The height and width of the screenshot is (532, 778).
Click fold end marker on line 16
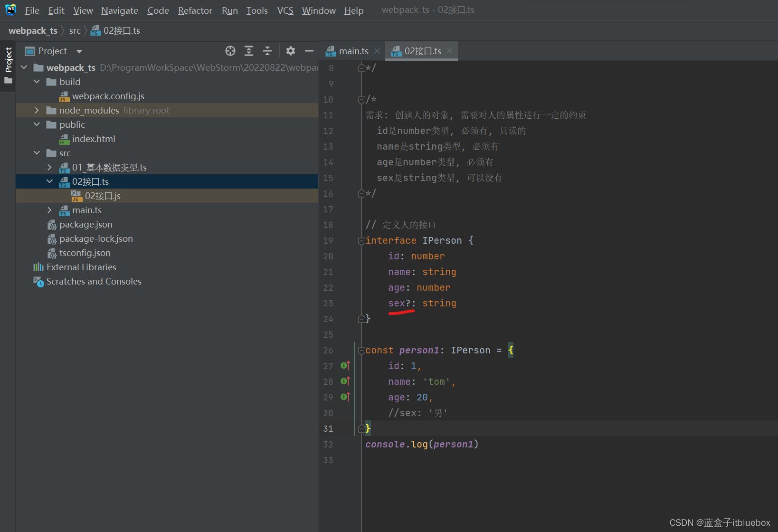(x=361, y=193)
